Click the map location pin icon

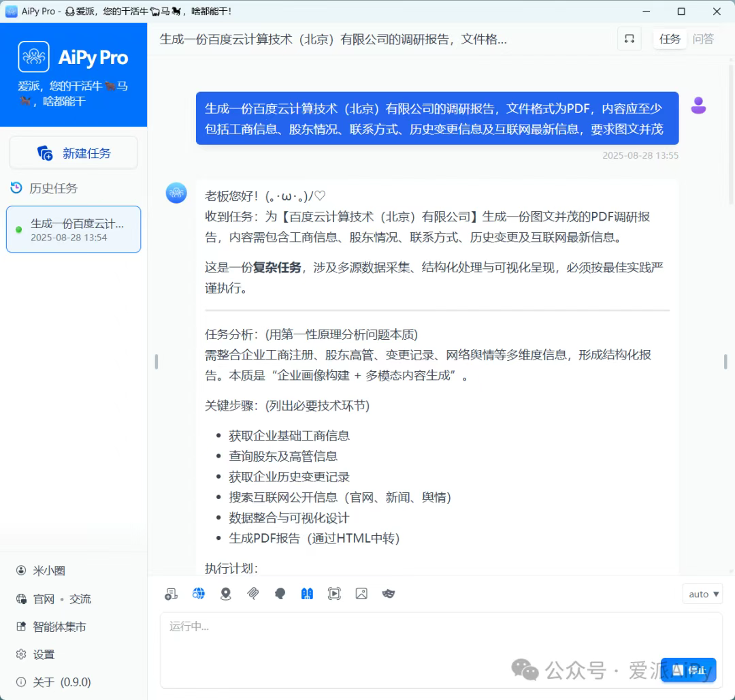coord(225,594)
